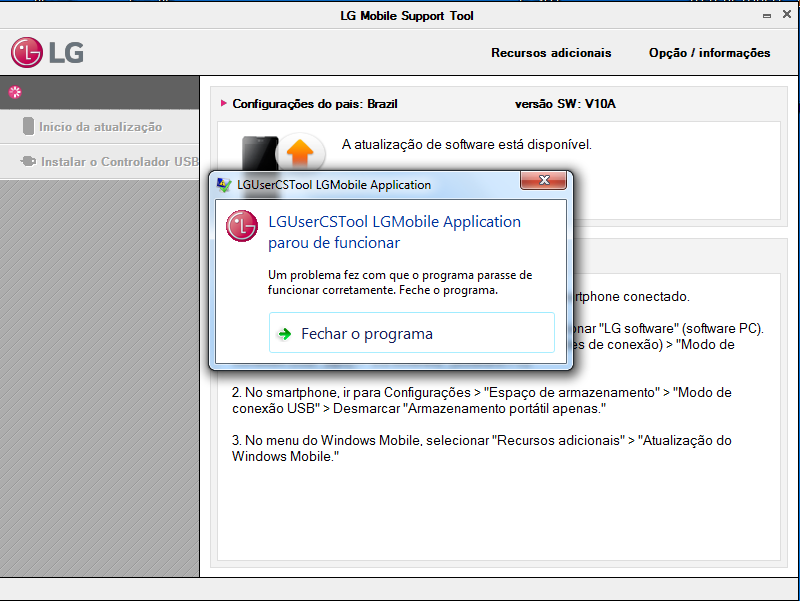Viewport: 800px width, 601px height.
Task: Click the LG logo inside the error dialog
Action: click(242, 226)
